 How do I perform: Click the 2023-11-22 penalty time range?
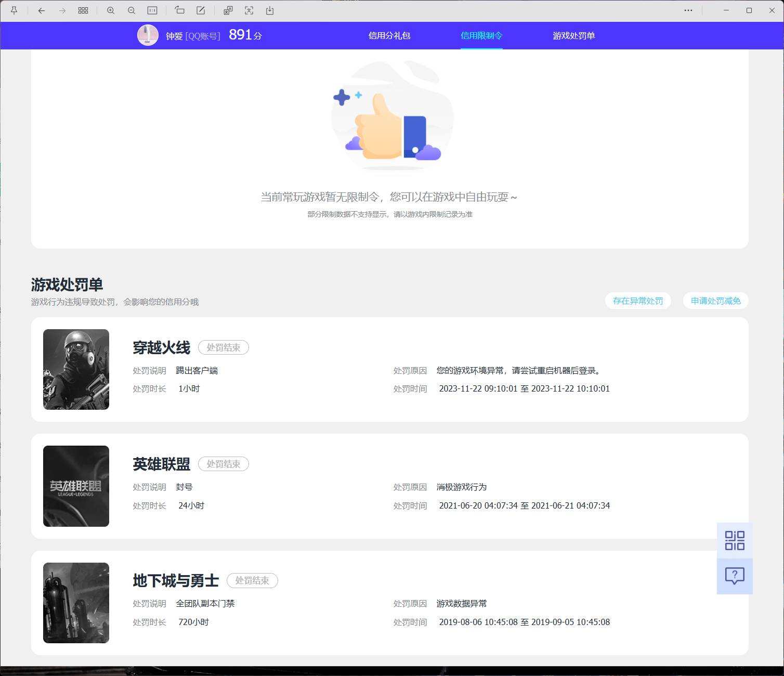click(x=525, y=388)
